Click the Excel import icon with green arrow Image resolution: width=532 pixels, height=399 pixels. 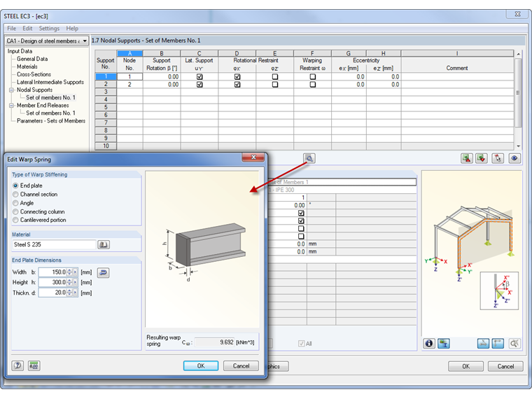point(482,158)
